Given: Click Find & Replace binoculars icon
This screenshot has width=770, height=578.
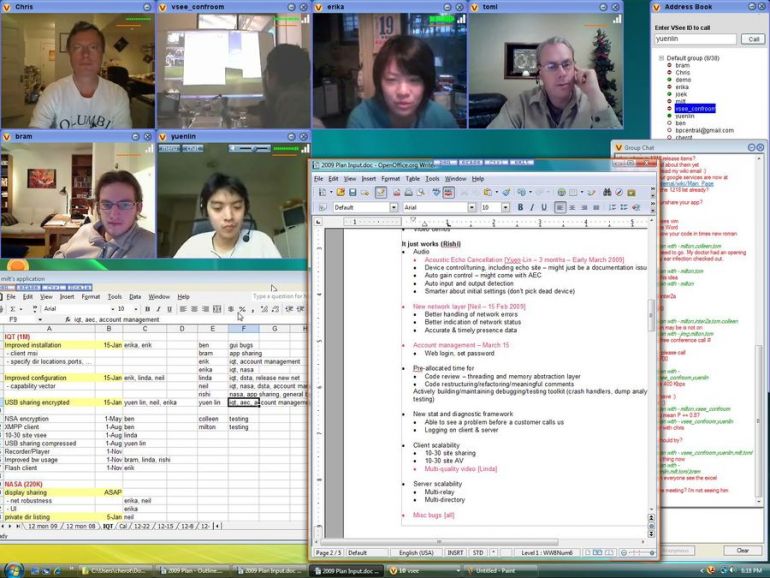Looking at the screenshot, I should (607, 193).
